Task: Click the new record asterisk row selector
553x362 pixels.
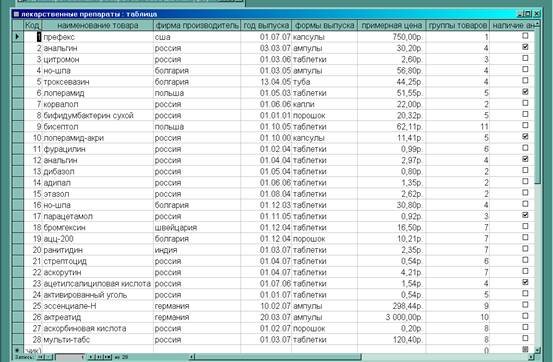Action: (18, 350)
